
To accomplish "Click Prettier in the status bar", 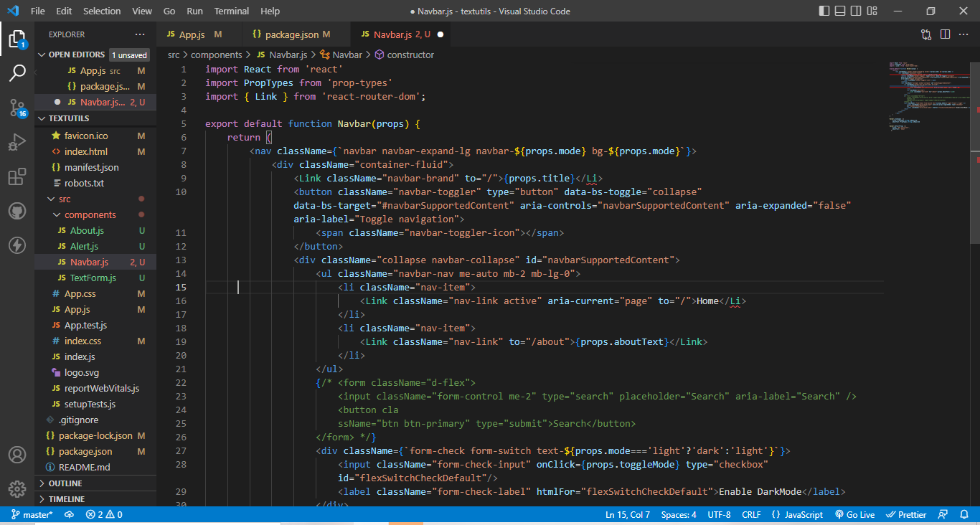I will pyautogui.click(x=906, y=514).
